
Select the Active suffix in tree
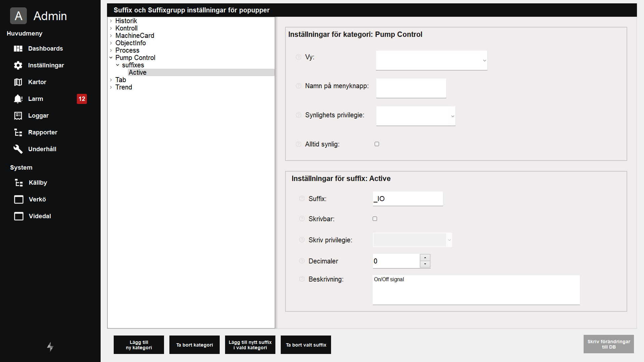click(x=138, y=72)
